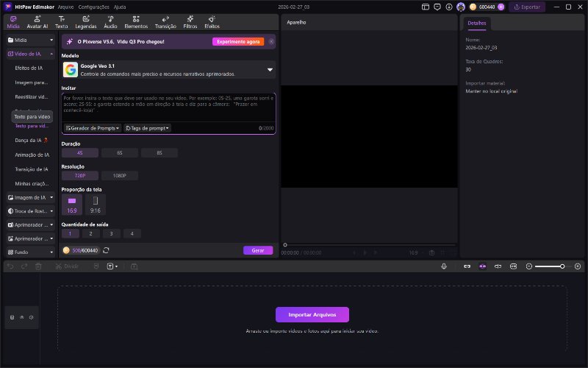Open the download manager icon
This screenshot has width=588, height=368.
pos(449,7)
